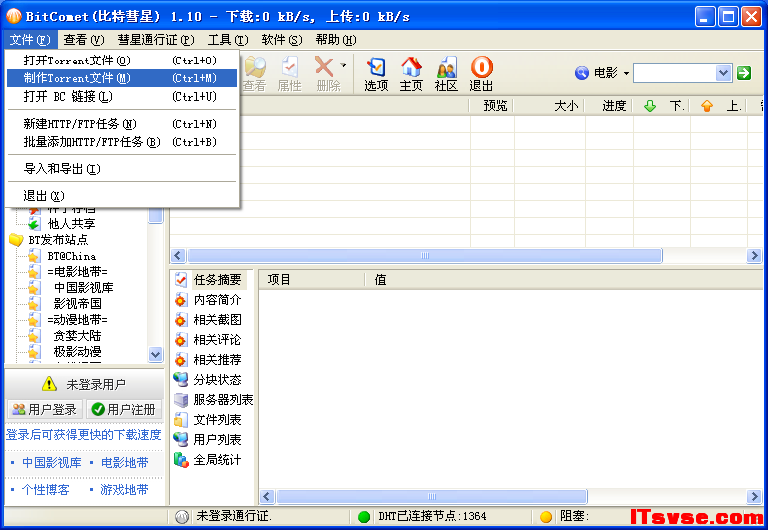Click the yellow 阻塞 status indicator icon
This screenshot has width=768, height=530.
(546, 517)
